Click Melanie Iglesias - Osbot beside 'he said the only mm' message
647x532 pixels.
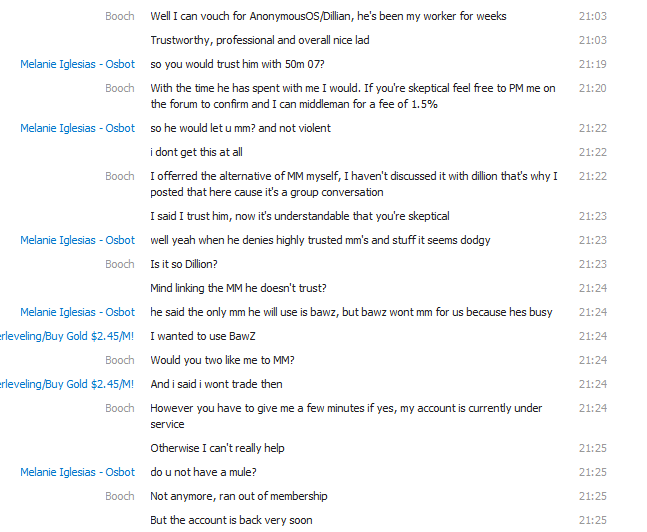[78, 312]
